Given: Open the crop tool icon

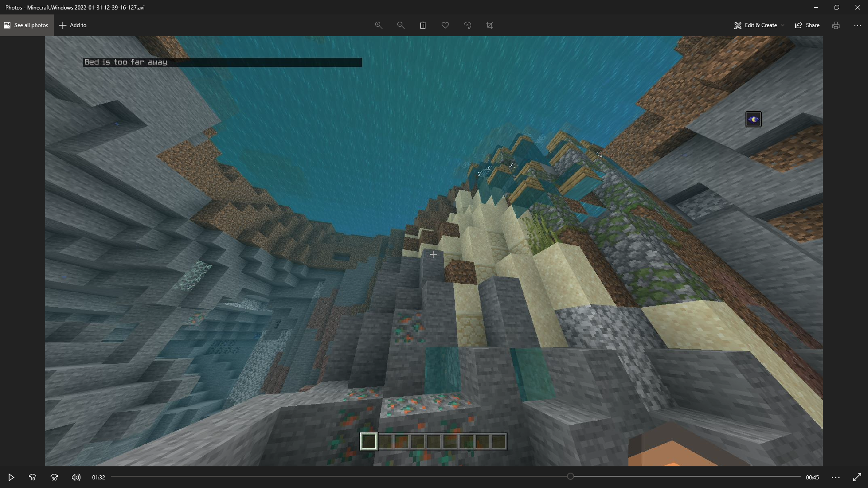Looking at the screenshot, I should tap(490, 25).
